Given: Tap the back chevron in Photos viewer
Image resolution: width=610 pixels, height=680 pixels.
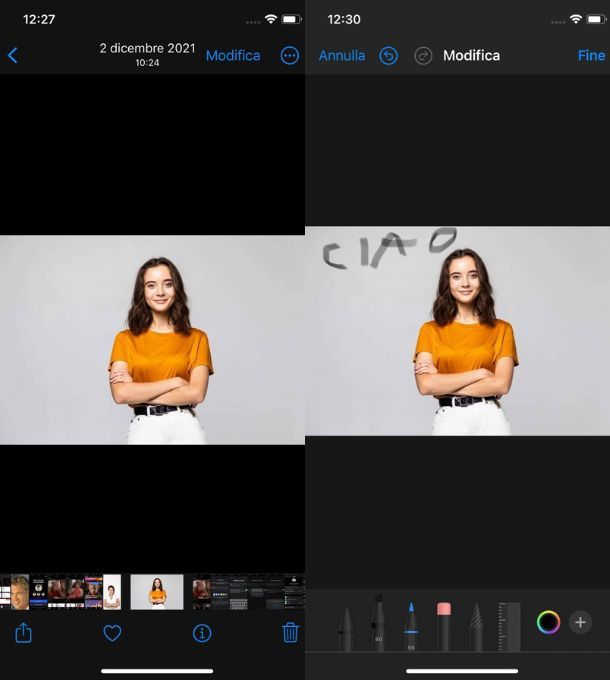Looking at the screenshot, I should [x=13, y=56].
